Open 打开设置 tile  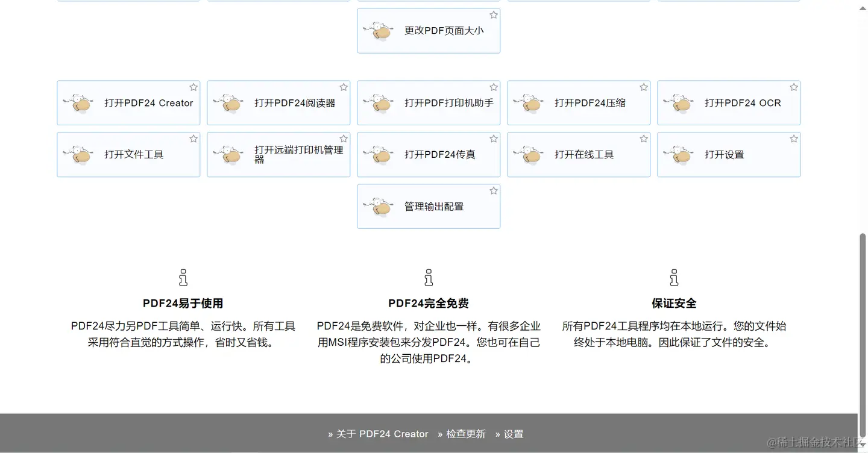pos(729,155)
